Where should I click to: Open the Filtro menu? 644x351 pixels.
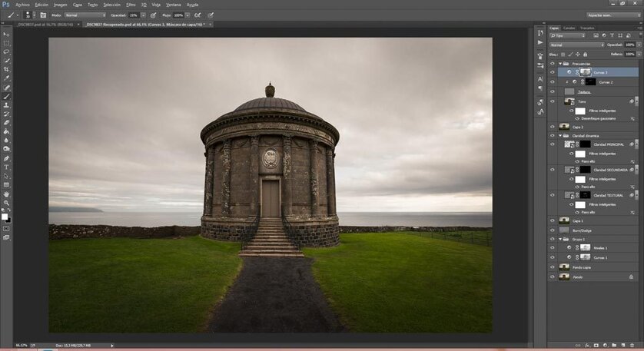131,5
